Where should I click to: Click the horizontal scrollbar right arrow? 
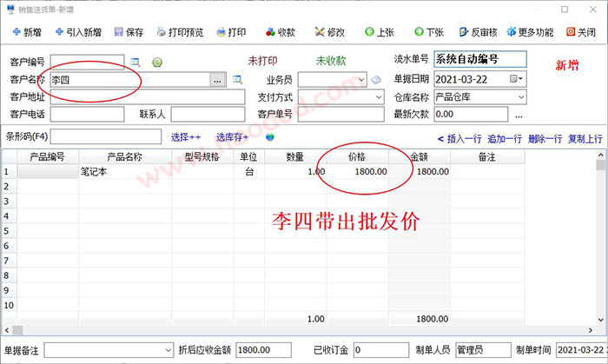591,330
